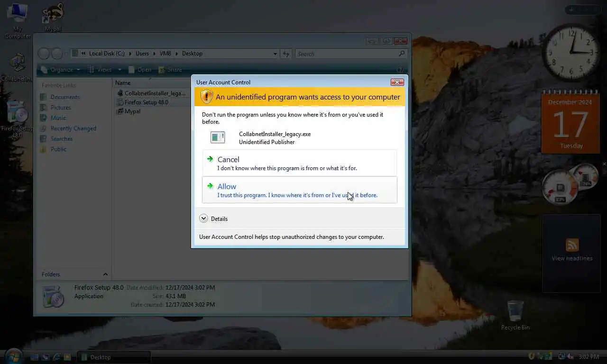Launch Internet Explorer from Quick Launch
This screenshot has width=607, height=364.
56,357
